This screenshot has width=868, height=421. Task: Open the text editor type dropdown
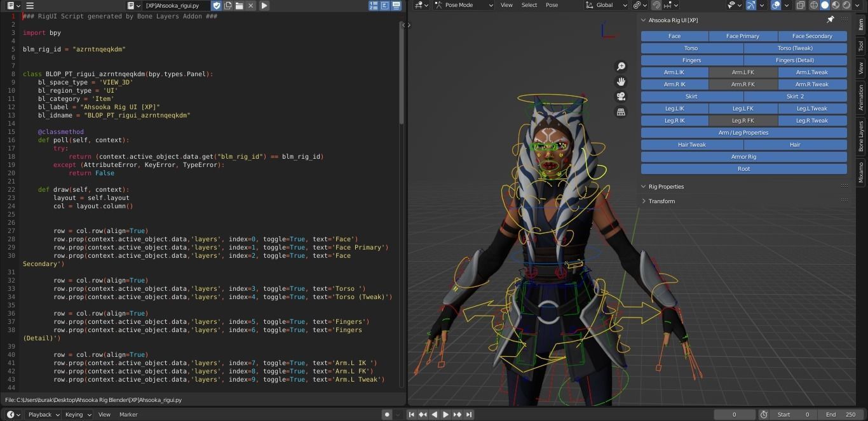pyautogui.click(x=12, y=5)
